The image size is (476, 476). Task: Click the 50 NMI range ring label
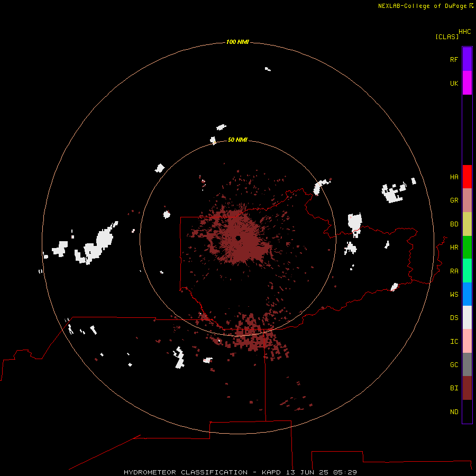[237, 140]
